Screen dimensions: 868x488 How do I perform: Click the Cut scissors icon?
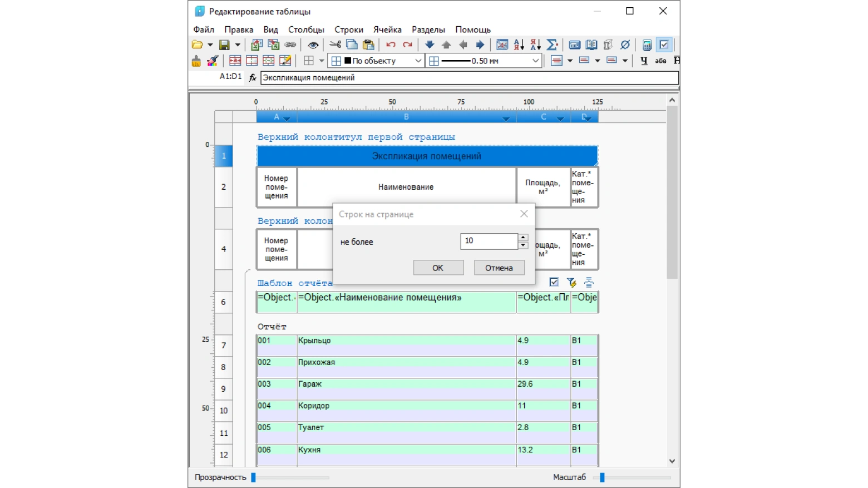(x=335, y=45)
